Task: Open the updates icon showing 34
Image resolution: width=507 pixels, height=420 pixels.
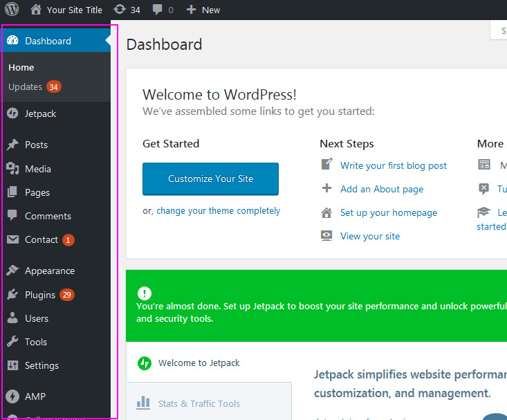Action: point(120,9)
